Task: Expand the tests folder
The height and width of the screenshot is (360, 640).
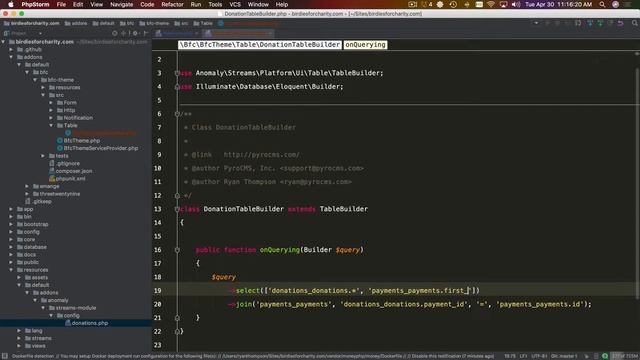Action: (43, 156)
